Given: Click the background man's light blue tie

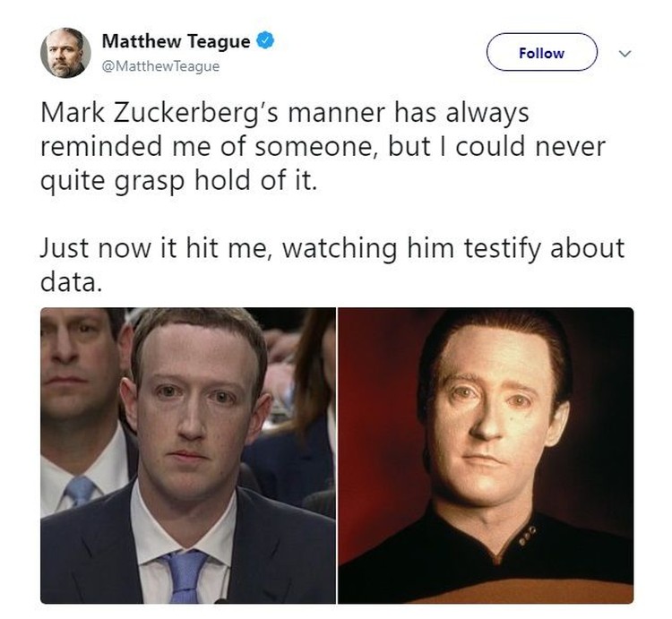Looking at the screenshot, I should (81, 490).
